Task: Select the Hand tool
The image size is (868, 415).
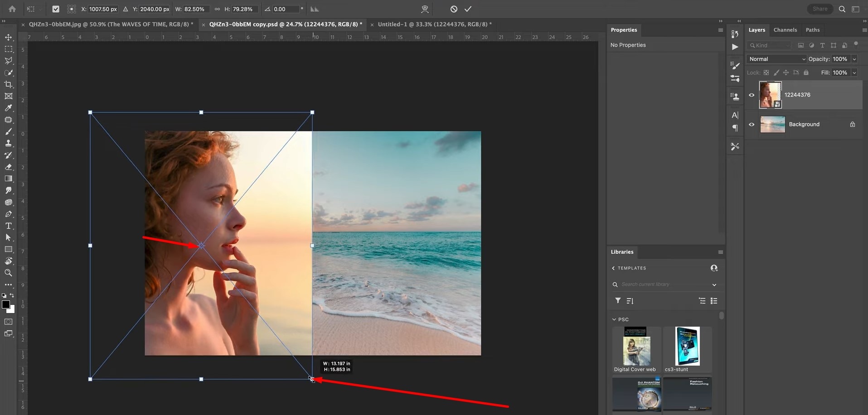Action: (x=9, y=261)
